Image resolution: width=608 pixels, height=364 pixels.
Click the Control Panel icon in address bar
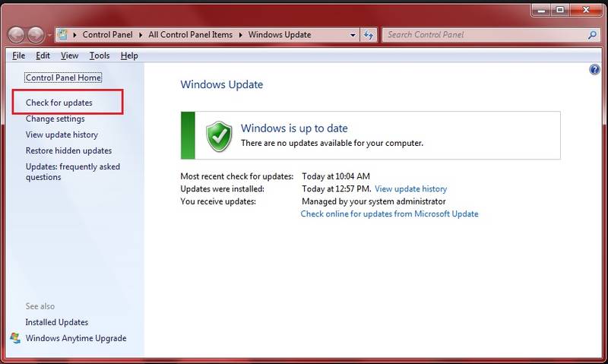click(x=63, y=35)
